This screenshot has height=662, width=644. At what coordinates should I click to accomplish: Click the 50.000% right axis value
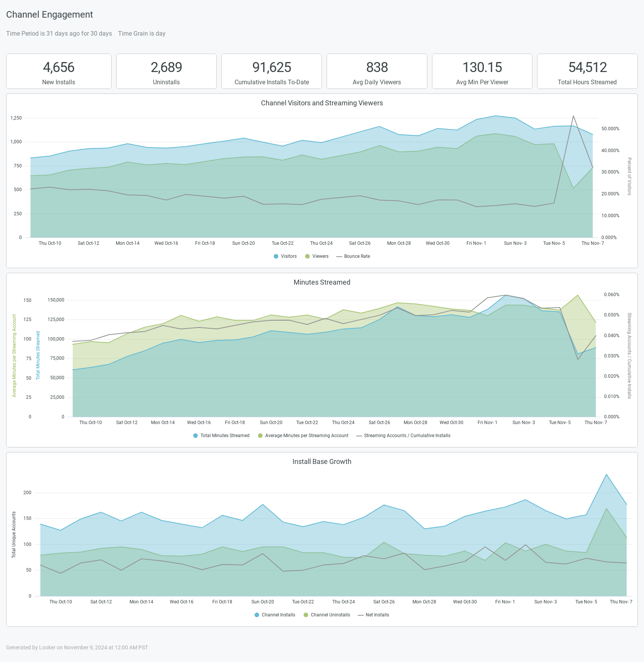(x=610, y=129)
